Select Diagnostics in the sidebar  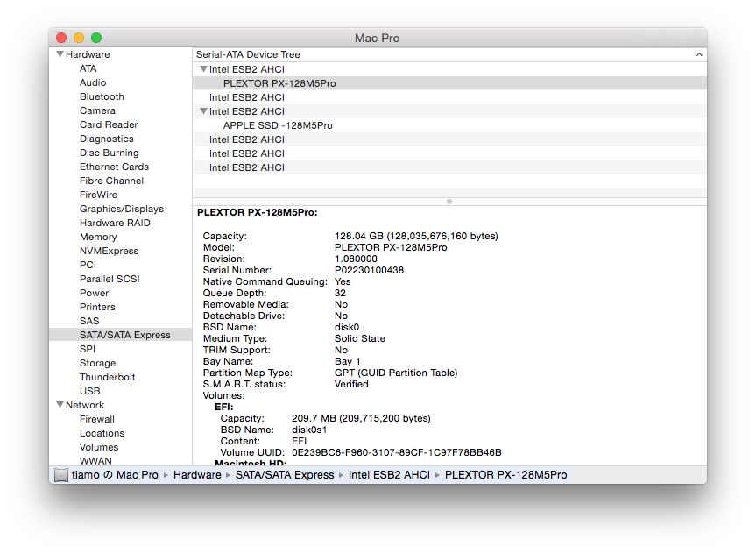(x=107, y=138)
